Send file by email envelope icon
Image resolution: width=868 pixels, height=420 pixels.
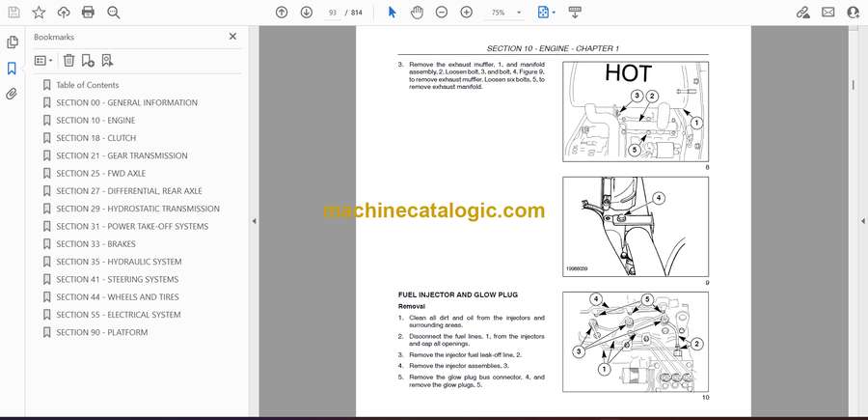[828, 13]
